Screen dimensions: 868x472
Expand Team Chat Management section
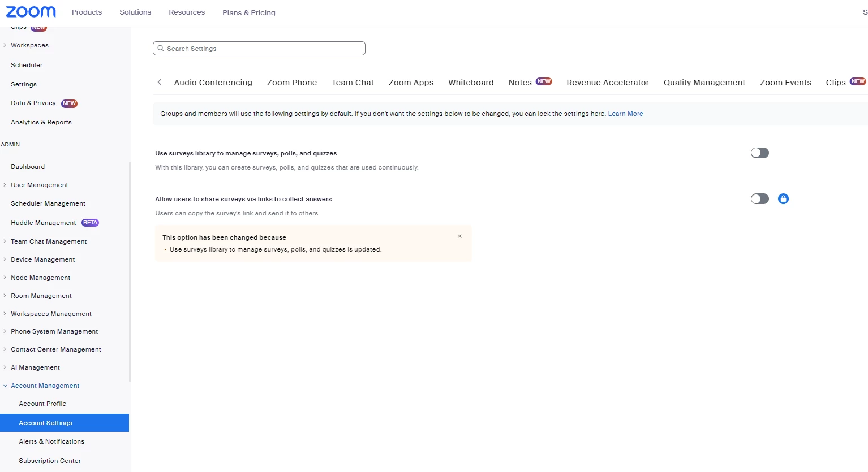coord(5,241)
